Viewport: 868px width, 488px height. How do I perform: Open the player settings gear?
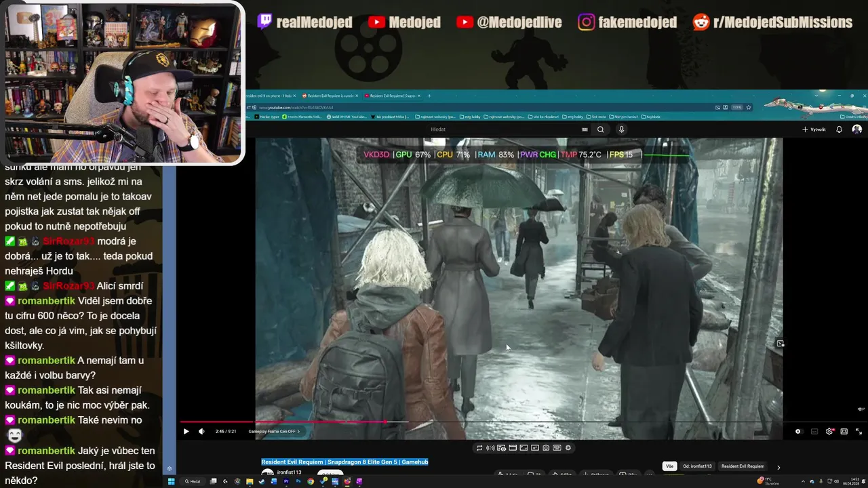(829, 431)
